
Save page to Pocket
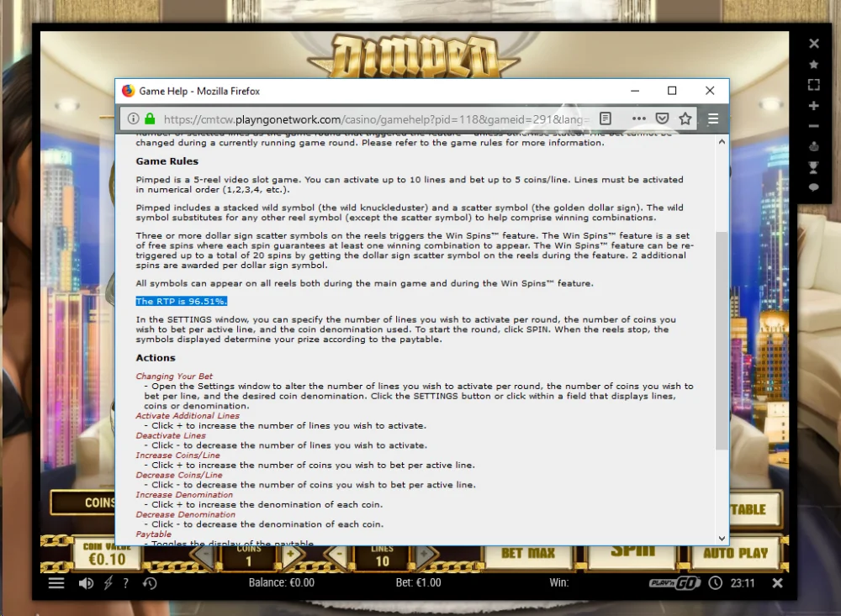[663, 118]
